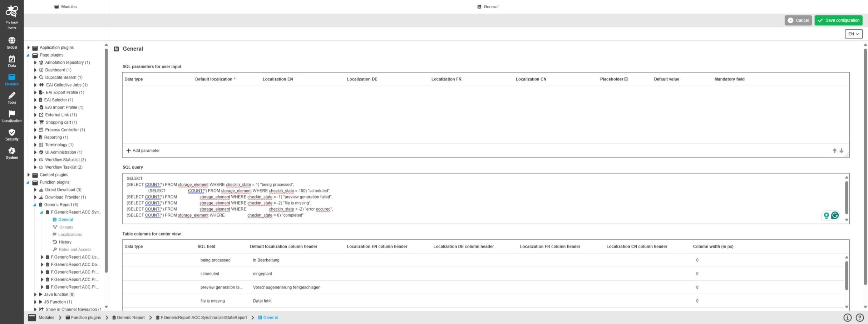Click Save configuration button

pyautogui.click(x=838, y=20)
